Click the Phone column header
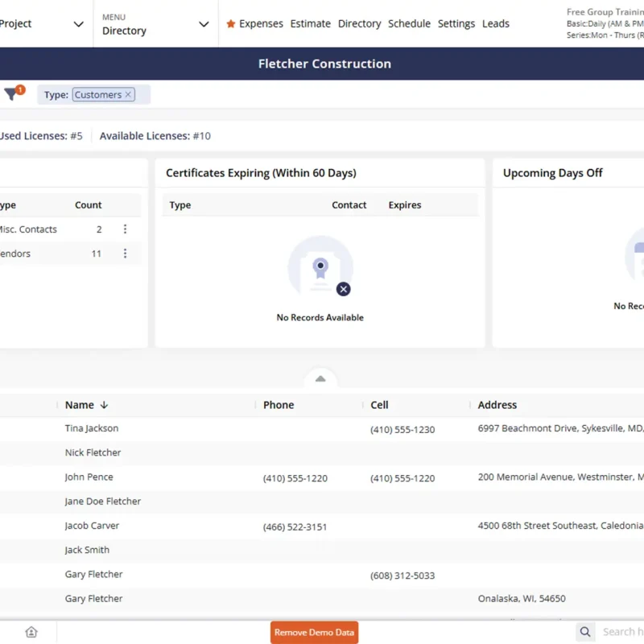This screenshot has height=644, width=644. pos(279,405)
